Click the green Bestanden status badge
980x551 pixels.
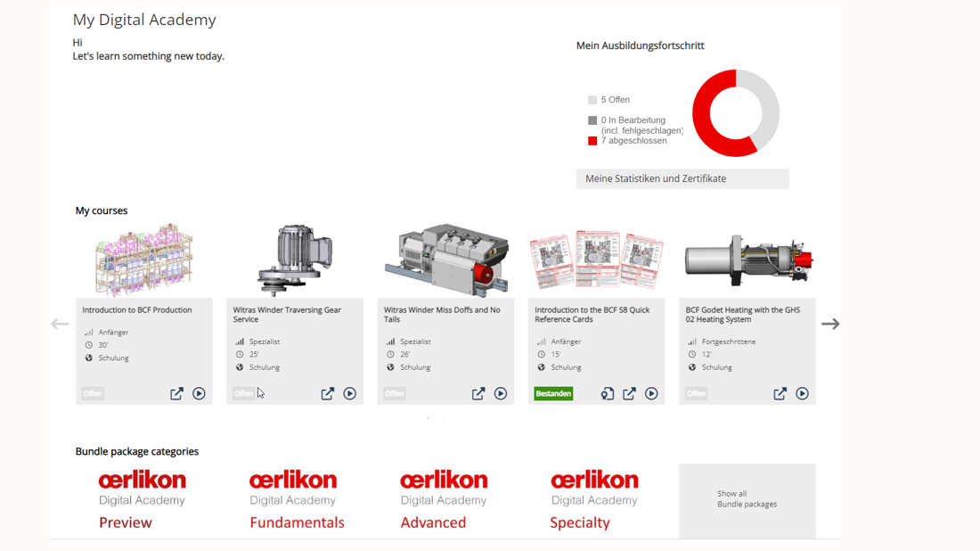pos(553,393)
